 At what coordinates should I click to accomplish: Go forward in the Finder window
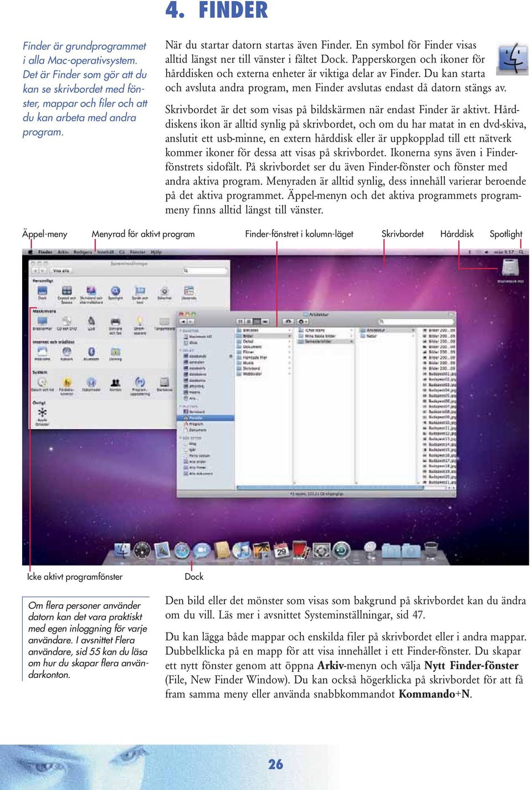(x=192, y=322)
